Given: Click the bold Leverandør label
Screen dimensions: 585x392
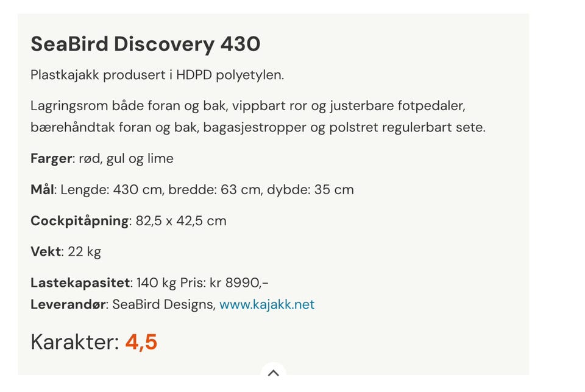Looking at the screenshot, I should click(x=69, y=304).
